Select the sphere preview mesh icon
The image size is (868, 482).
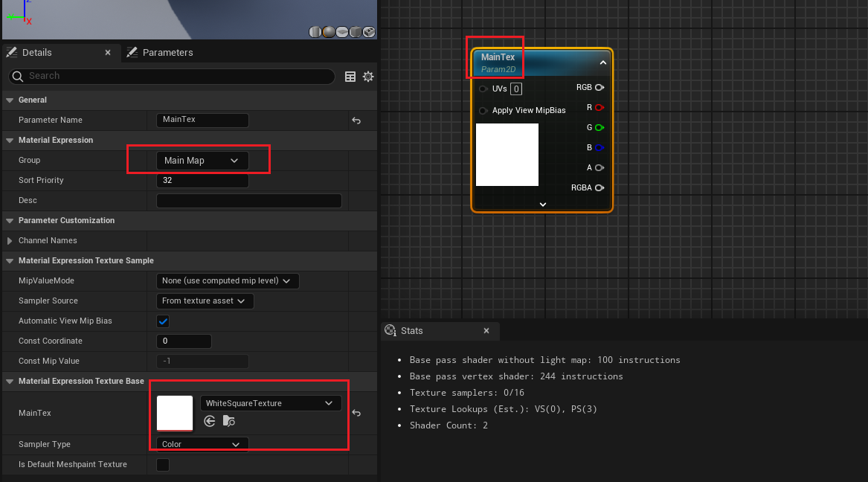coord(329,32)
